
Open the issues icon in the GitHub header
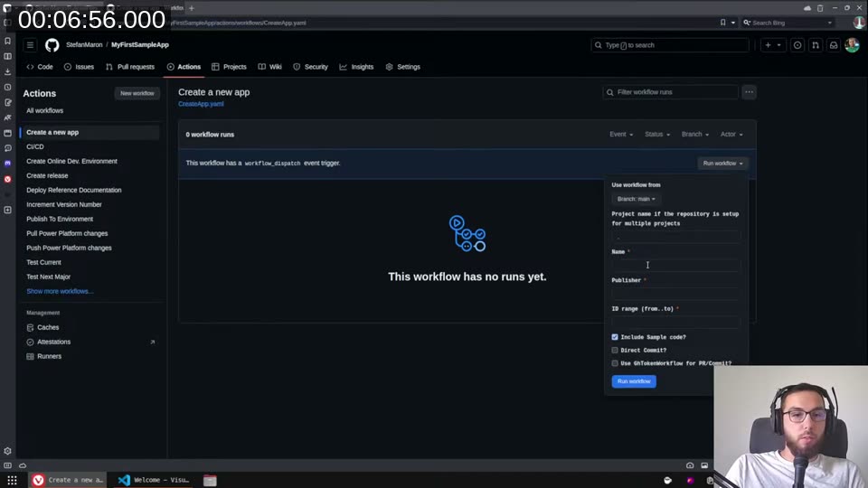pyautogui.click(x=797, y=45)
